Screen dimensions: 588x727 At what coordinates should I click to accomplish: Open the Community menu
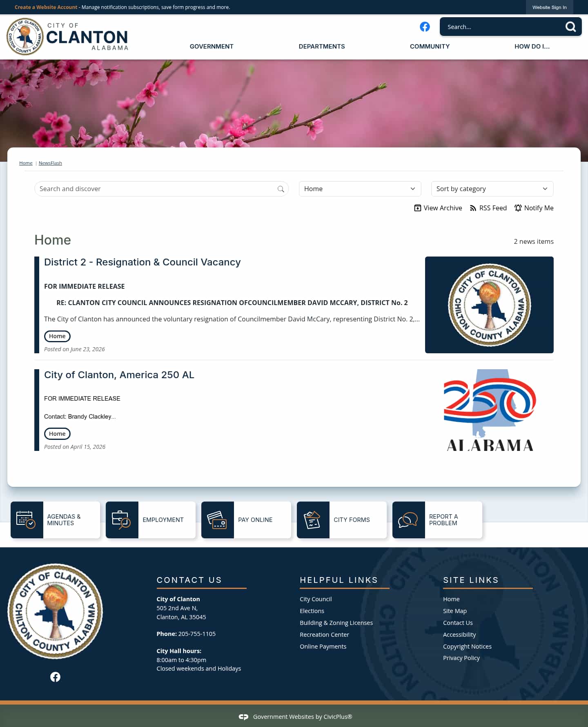tap(430, 47)
